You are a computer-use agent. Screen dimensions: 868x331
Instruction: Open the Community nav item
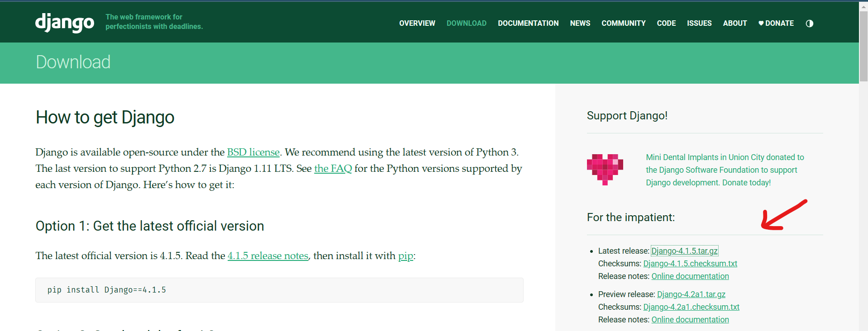pos(623,23)
